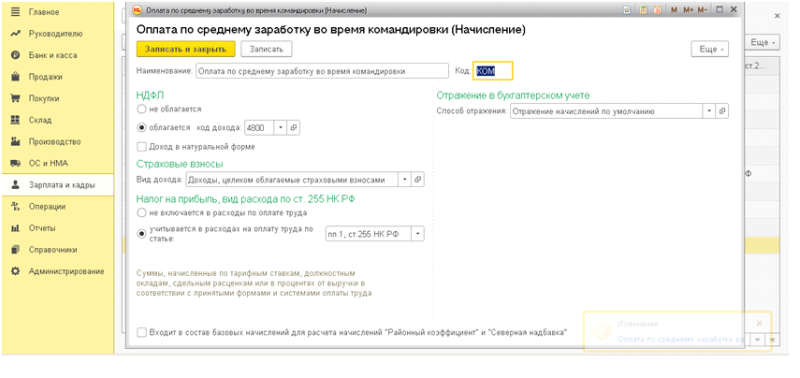Select 'не включается в расходы по оплате труда'

(141, 212)
